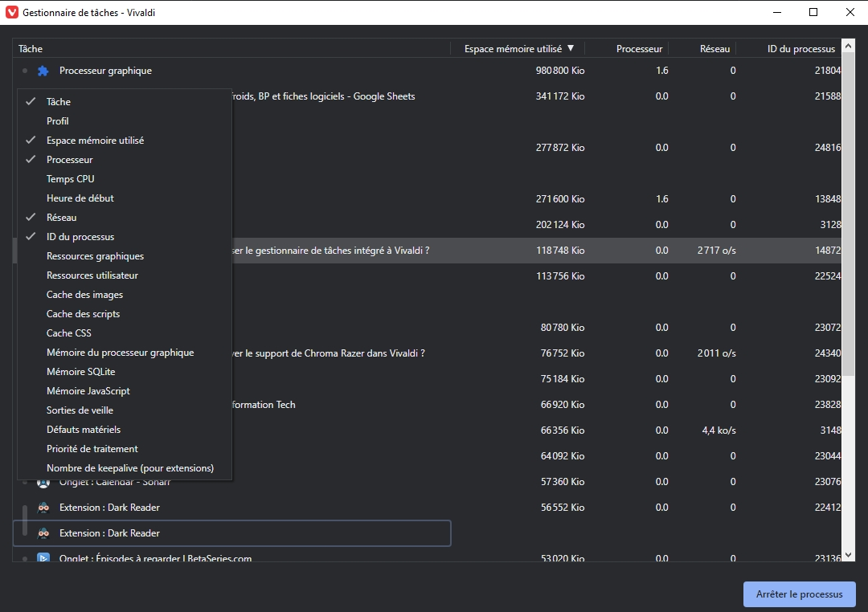868x612 pixels.
Task: Select the row ending in formation Tech
Action: click(x=427, y=405)
